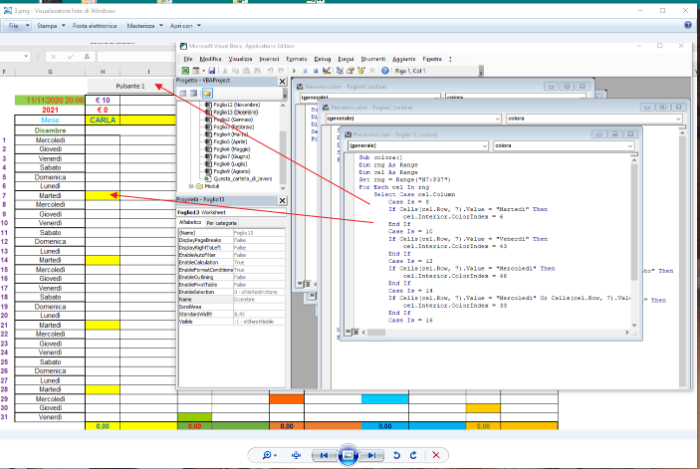Fit image to window in Photo Viewer
Image resolution: width=700 pixels, height=469 pixels.
(296, 455)
